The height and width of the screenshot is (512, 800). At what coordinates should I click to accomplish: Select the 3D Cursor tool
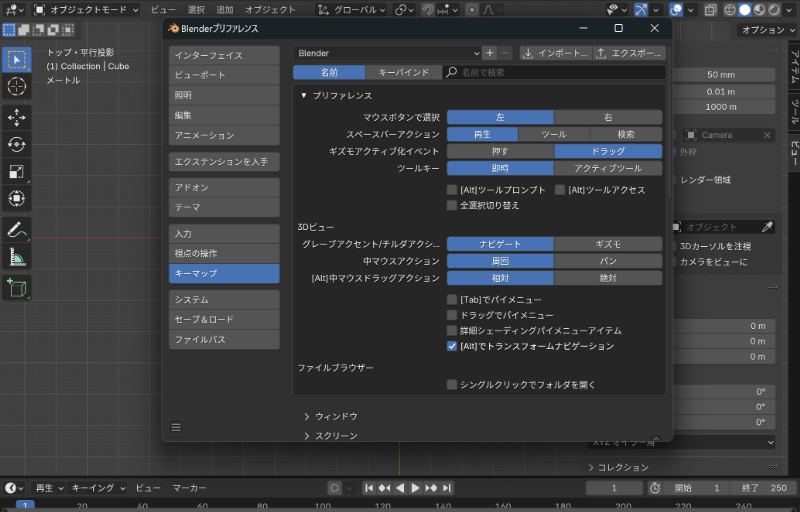tap(16, 86)
